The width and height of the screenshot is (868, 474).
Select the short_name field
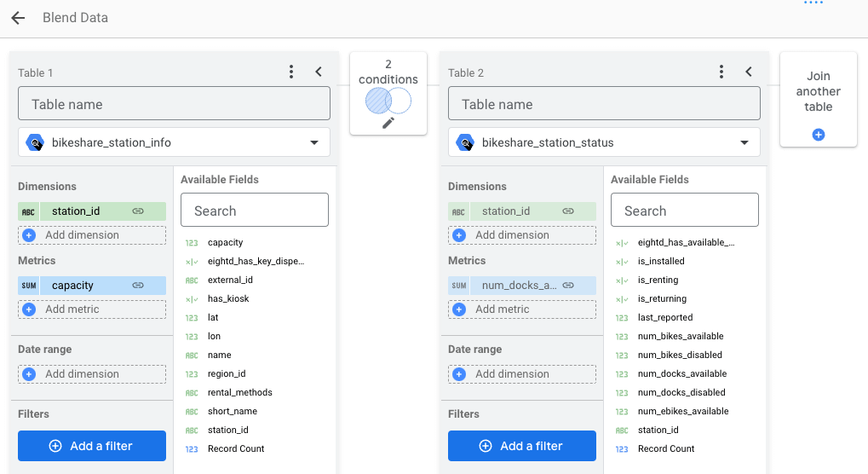[x=233, y=412]
